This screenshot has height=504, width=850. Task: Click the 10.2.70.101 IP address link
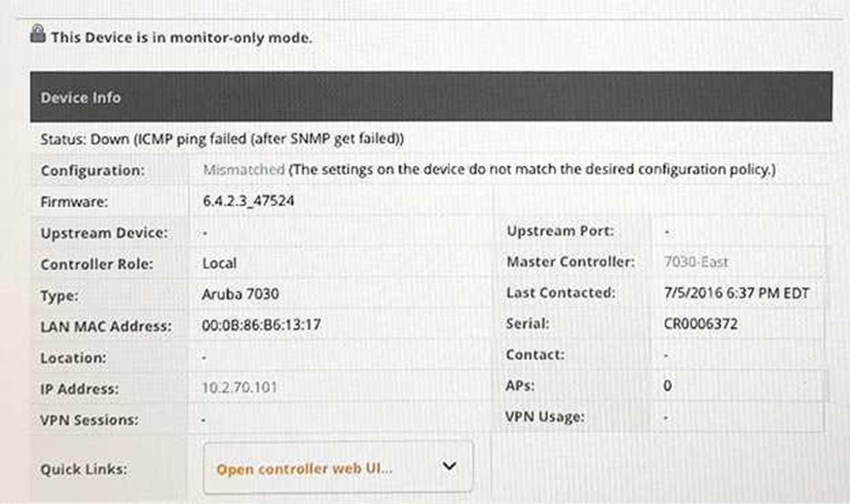[x=240, y=388]
